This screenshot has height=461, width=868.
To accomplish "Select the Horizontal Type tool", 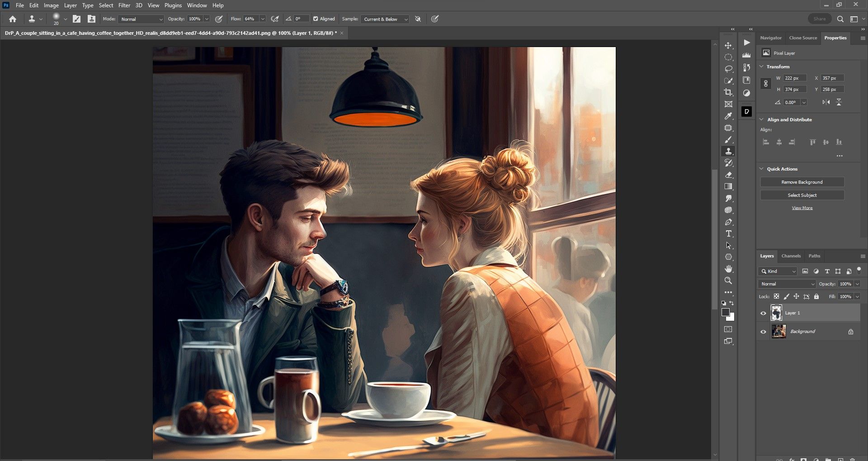I will coord(728,234).
